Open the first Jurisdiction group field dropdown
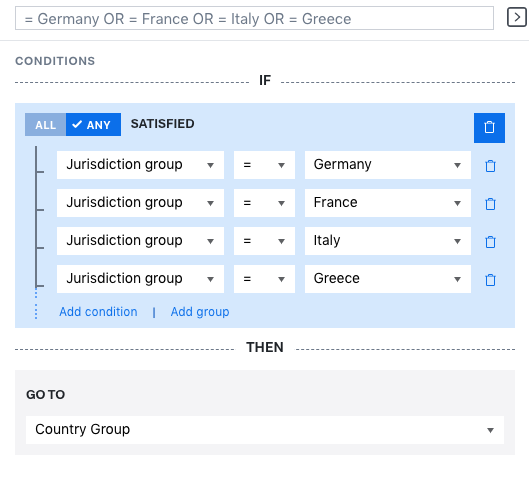This screenshot has width=529, height=477. coord(140,165)
